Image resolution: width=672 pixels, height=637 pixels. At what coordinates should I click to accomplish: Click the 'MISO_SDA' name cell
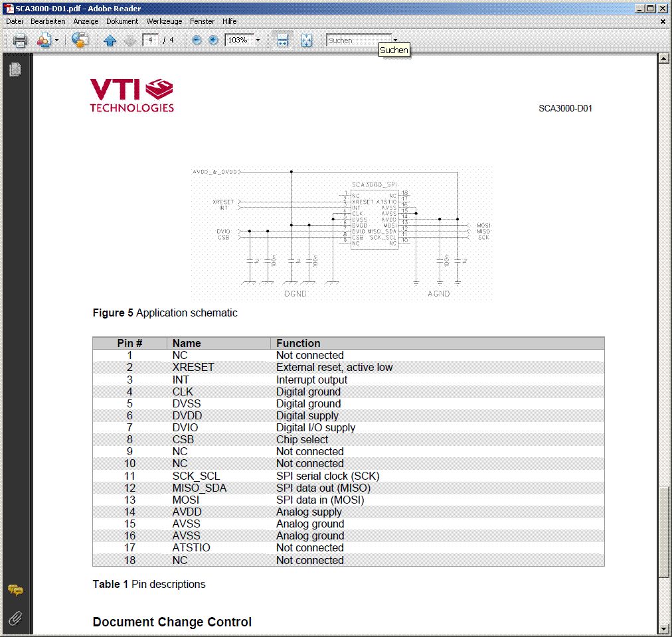(x=199, y=488)
